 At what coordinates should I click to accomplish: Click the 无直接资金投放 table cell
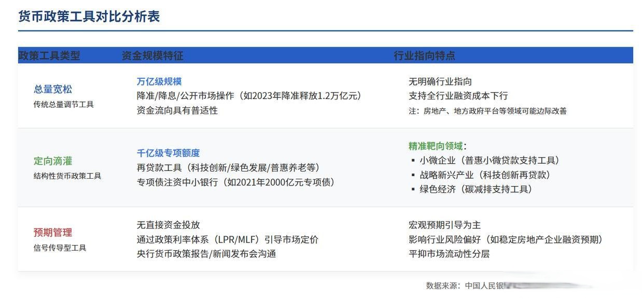pyautogui.click(x=169, y=224)
